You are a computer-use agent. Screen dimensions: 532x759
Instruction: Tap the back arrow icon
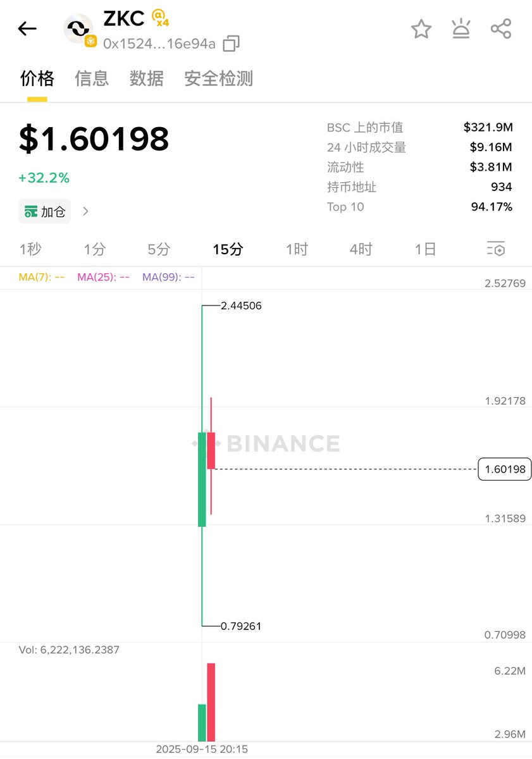27,28
